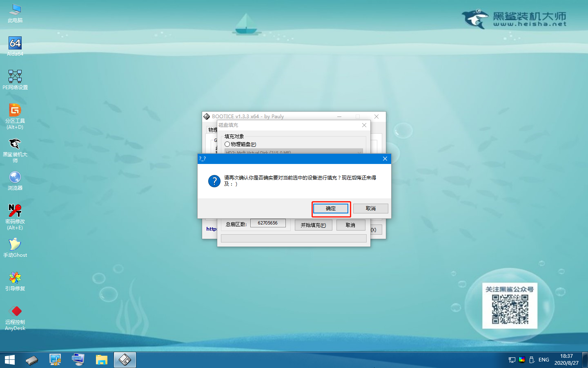
Task: Close the BOOTICE main window
Action: pos(376,117)
